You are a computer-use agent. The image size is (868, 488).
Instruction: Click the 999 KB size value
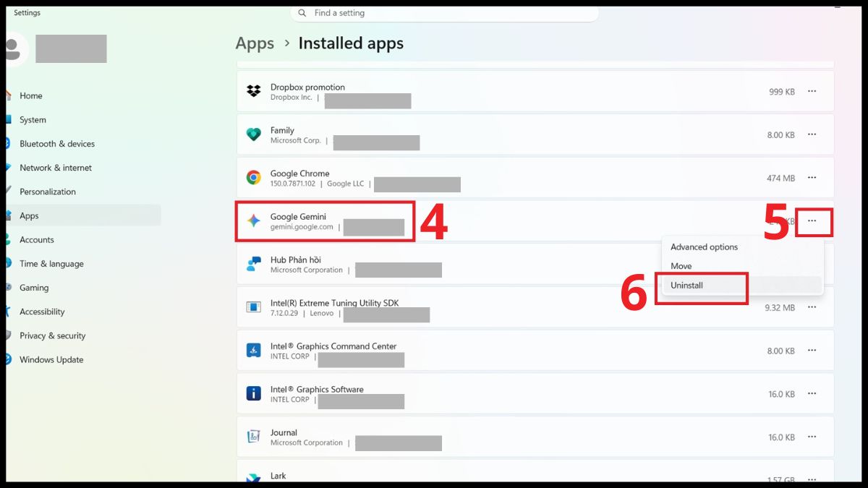coord(782,92)
